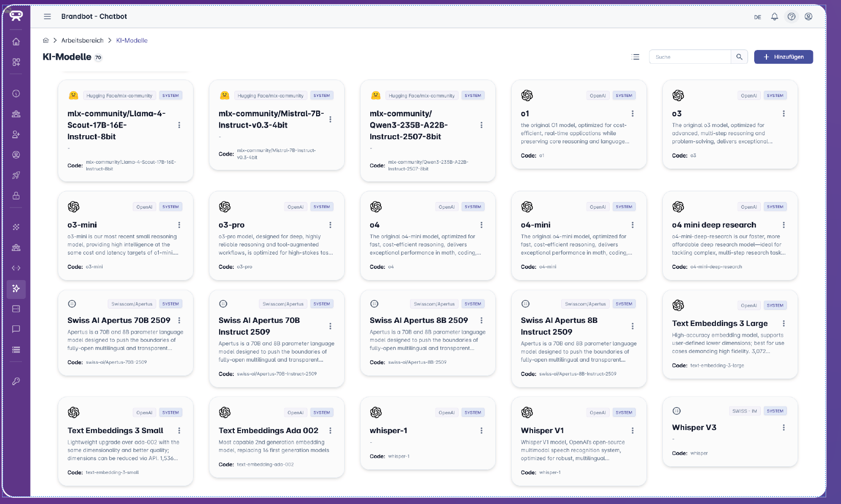Click the lock icon in sidebar
The height and width of the screenshot is (504, 841).
pos(16,195)
